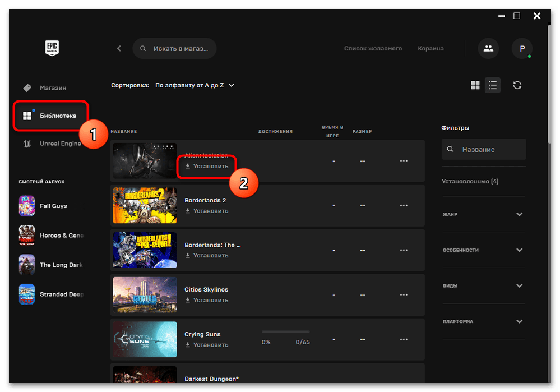Viewport: 560px width, 392px height.
Task: Expand the Платформа filter section
Action: (519, 321)
